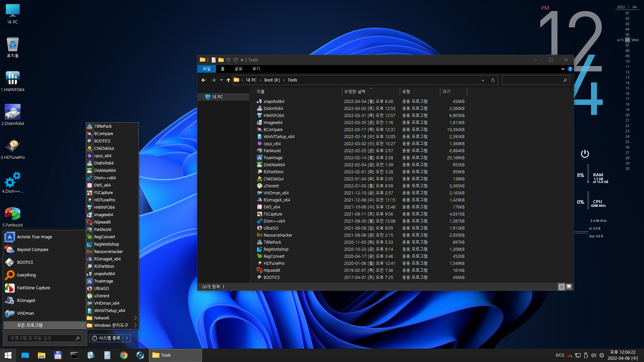The image size is (644, 362).
Task: Open the 보기 ribbon tab
Action: pyautogui.click(x=256, y=69)
